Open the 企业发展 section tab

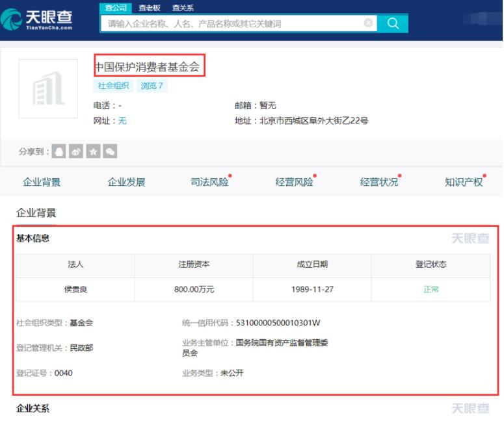coord(126,182)
